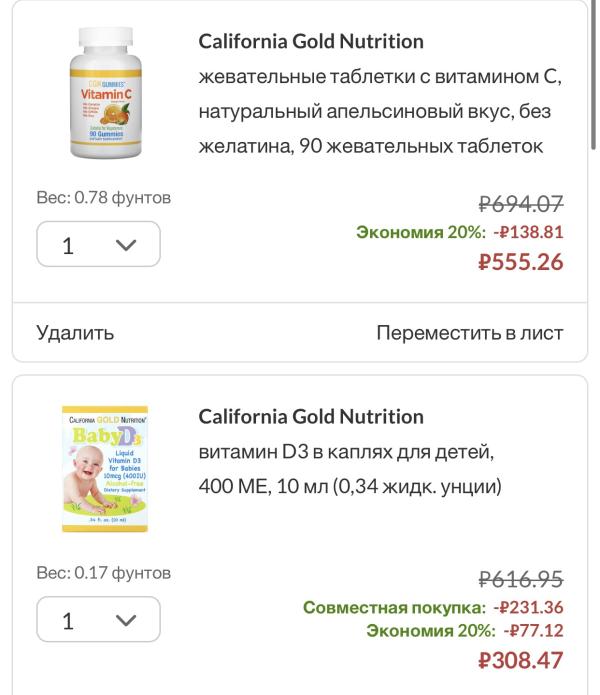Click the ₽555.26 final price
600x695 pixels.
[521, 262]
